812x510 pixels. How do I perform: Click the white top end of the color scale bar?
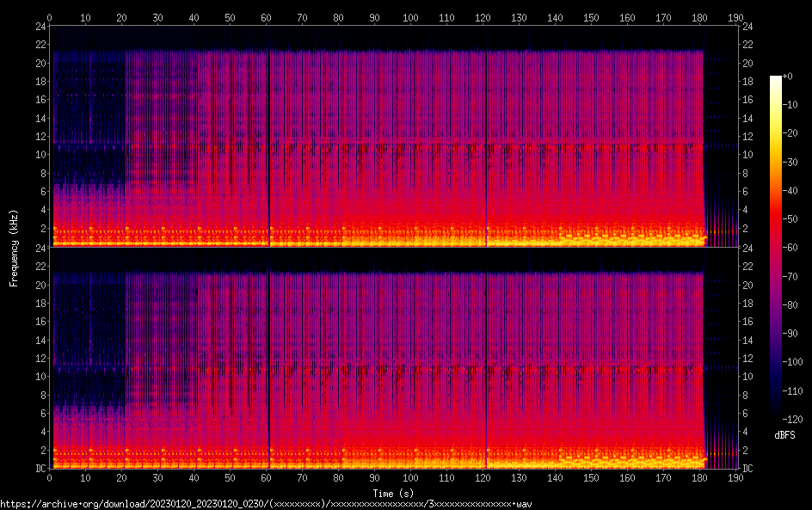click(776, 80)
